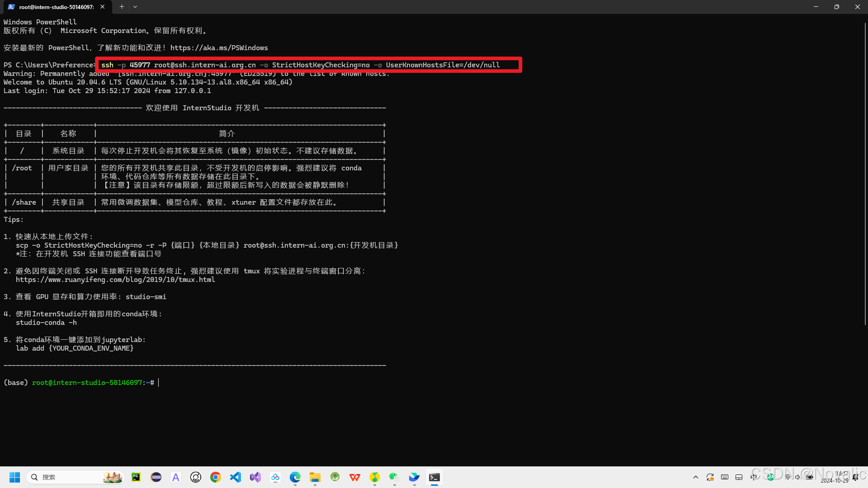Open Microsoft Edge from the taskbar

point(295,477)
